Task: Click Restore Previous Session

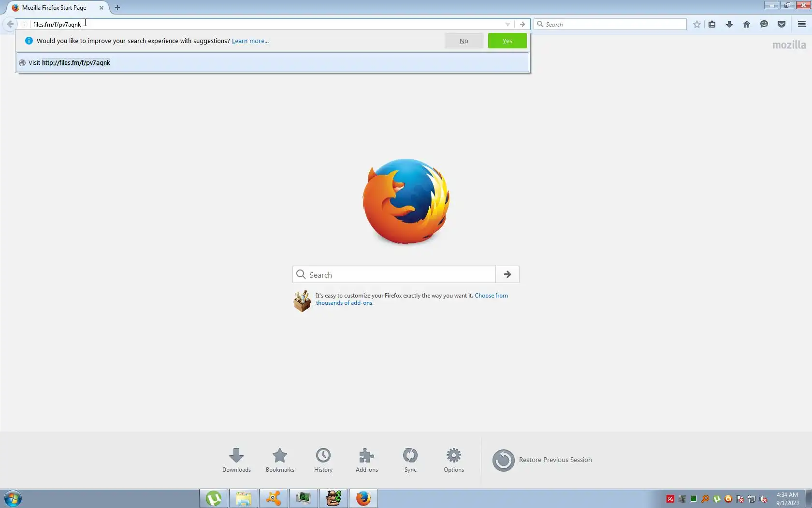Action: point(542,460)
